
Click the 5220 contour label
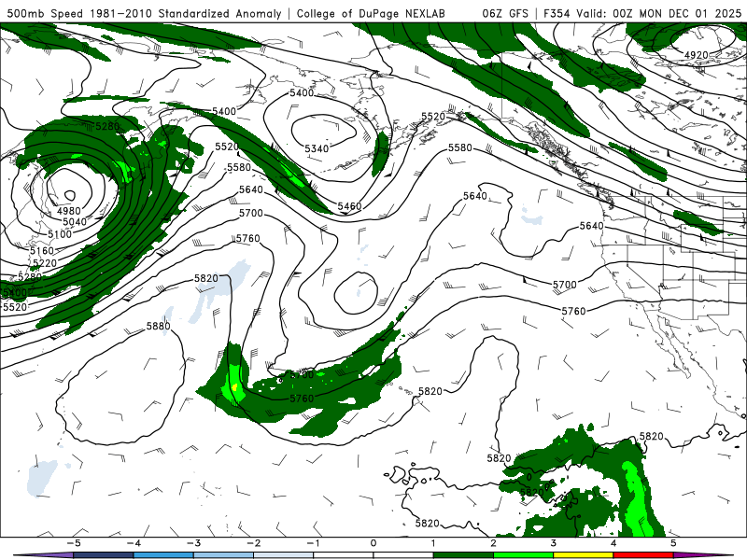coord(44,263)
